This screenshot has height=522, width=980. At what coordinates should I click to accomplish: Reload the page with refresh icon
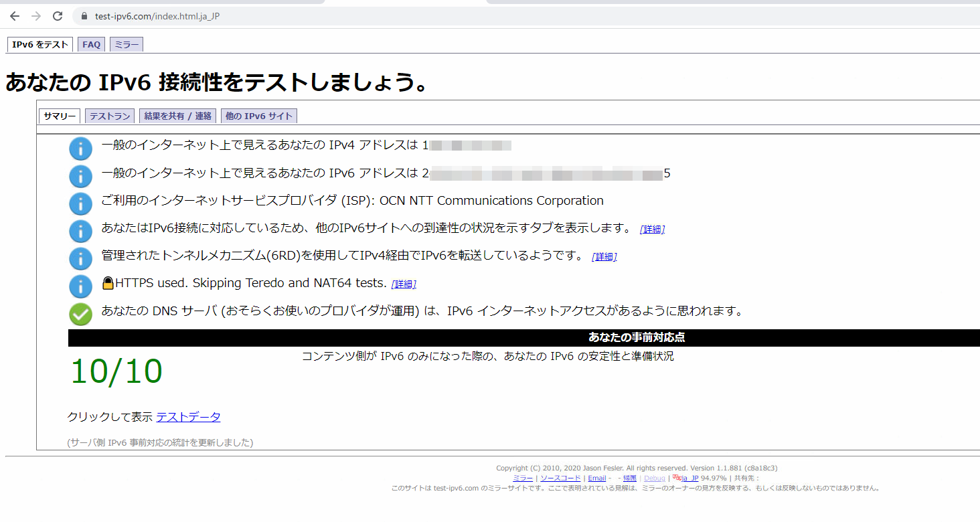[58, 16]
